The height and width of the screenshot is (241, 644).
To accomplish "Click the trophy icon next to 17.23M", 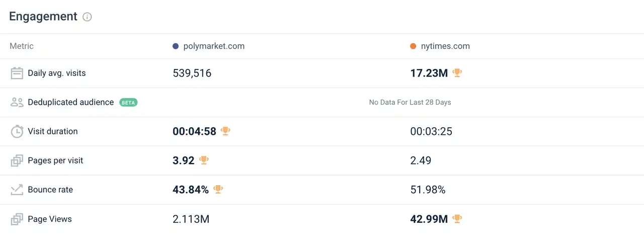I will [457, 73].
